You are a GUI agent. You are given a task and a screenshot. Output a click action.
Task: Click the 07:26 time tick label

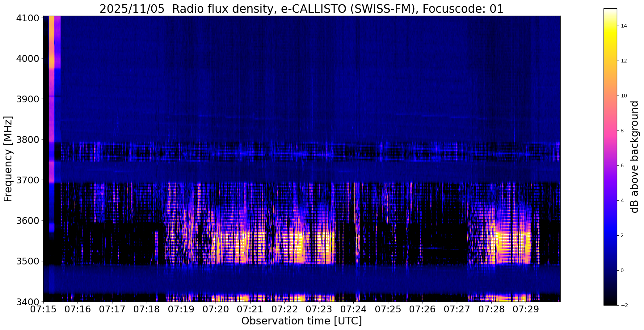tap(423, 309)
